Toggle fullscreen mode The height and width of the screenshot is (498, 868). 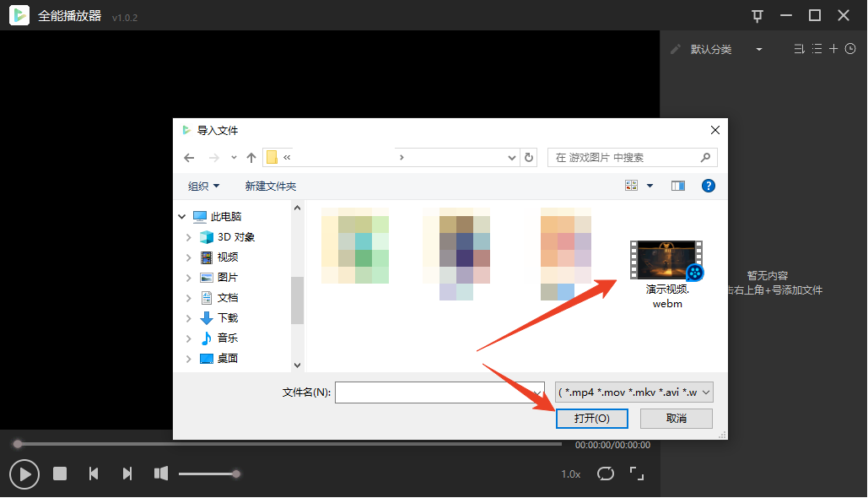[x=638, y=474]
